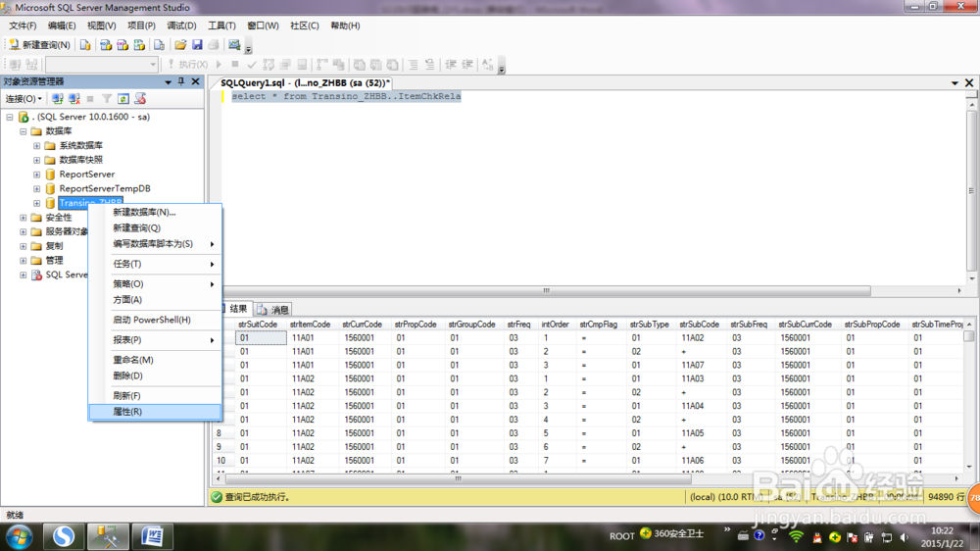Click the Save floppy disk icon
Screen dimensions: 980x551
point(197,45)
